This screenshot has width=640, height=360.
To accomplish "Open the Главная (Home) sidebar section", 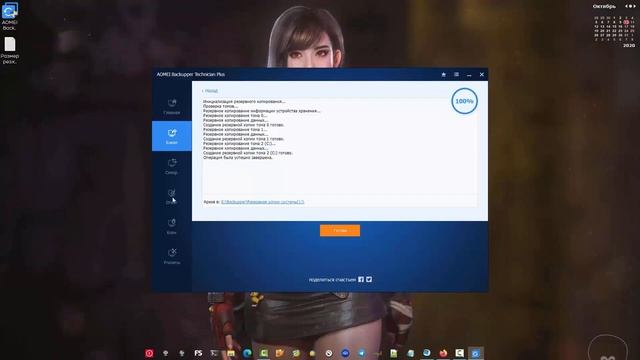I will coord(171,106).
